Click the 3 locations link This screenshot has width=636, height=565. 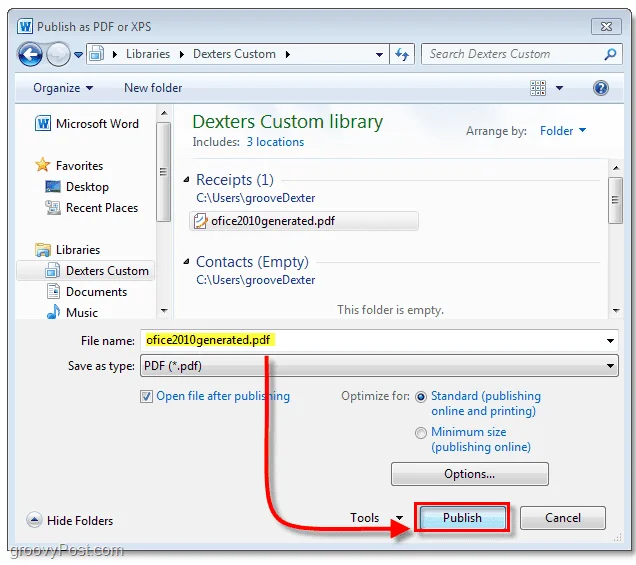(275, 142)
